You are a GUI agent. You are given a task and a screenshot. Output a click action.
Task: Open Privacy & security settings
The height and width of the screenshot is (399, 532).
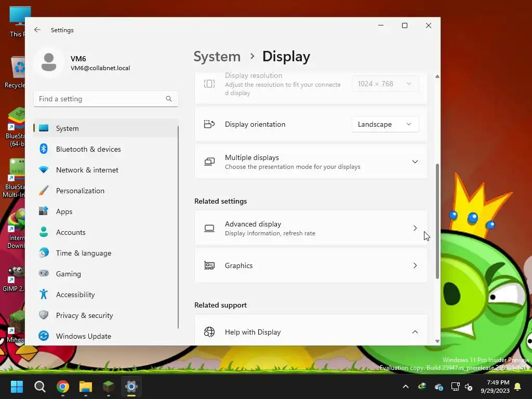[105, 315]
